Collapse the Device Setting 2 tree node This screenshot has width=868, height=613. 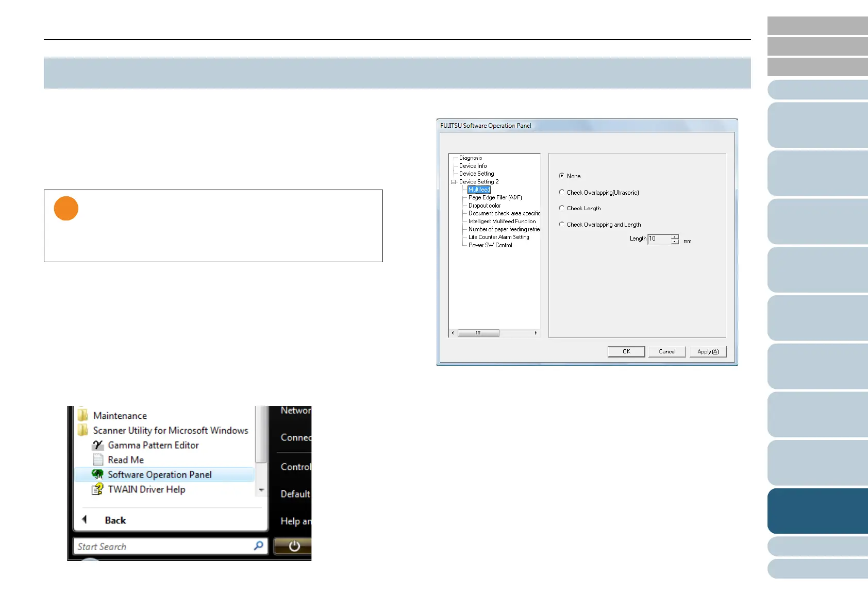pos(454,182)
